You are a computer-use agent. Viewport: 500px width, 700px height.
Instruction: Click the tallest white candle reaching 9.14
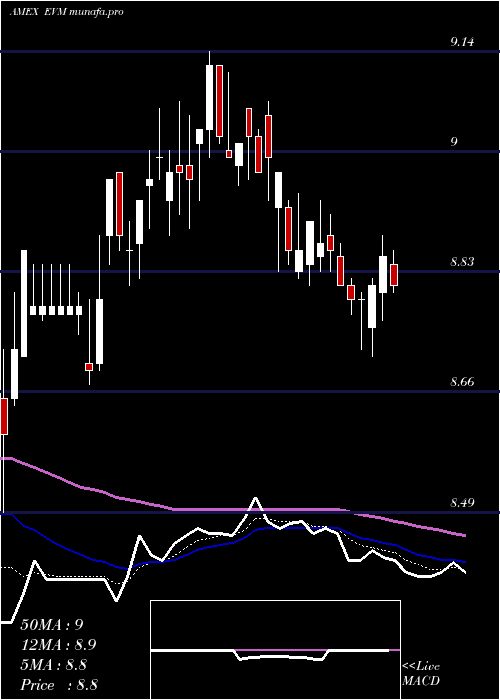pyautogui.click(x=209, y=98)
